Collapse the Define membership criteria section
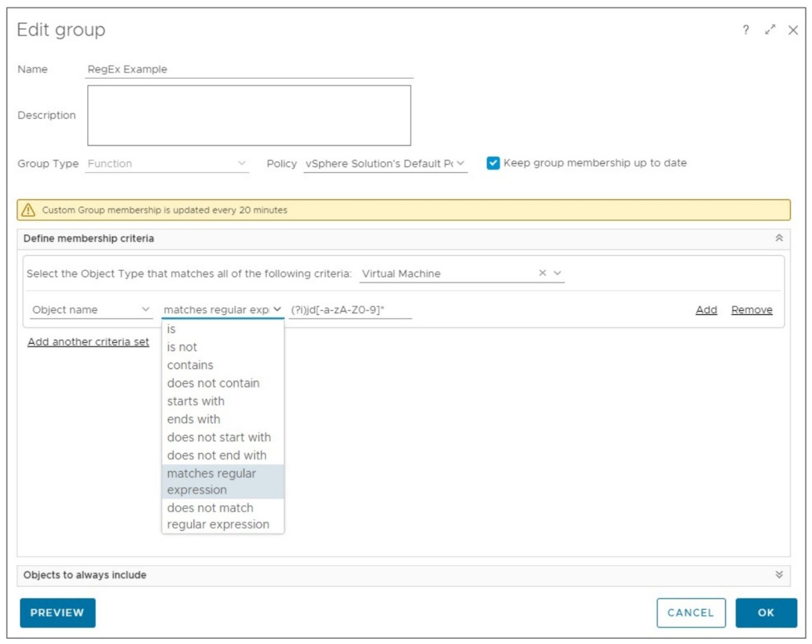The height and width of the screenshot is (644, 812). coord(779,238)
